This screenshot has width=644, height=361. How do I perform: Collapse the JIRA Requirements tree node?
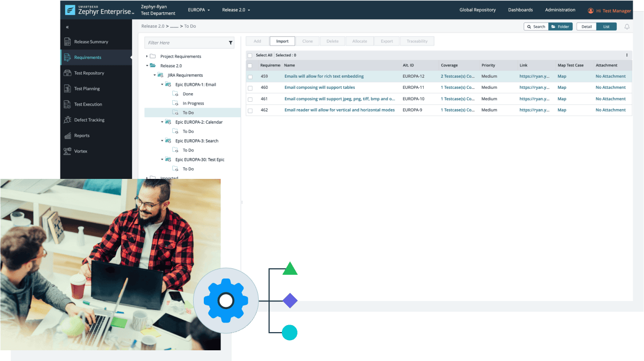154,76
